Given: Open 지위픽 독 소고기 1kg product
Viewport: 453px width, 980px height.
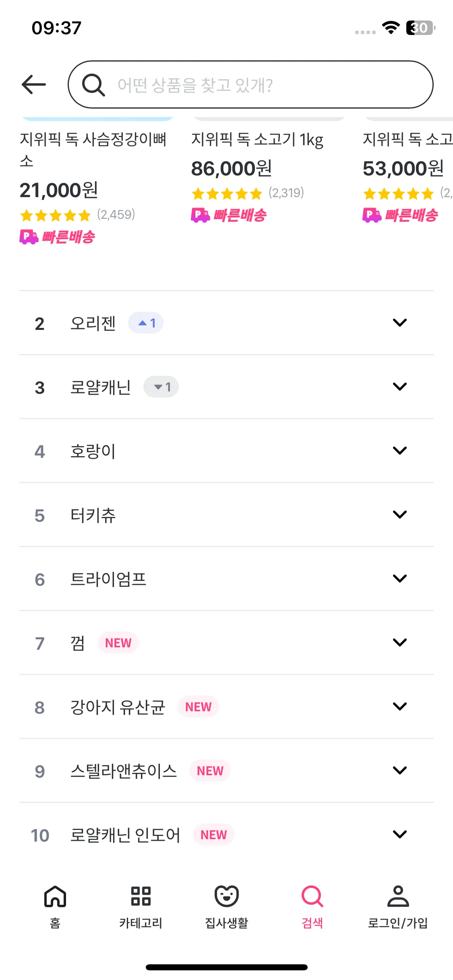Looking at the screenshot, I should pos(257,140).
